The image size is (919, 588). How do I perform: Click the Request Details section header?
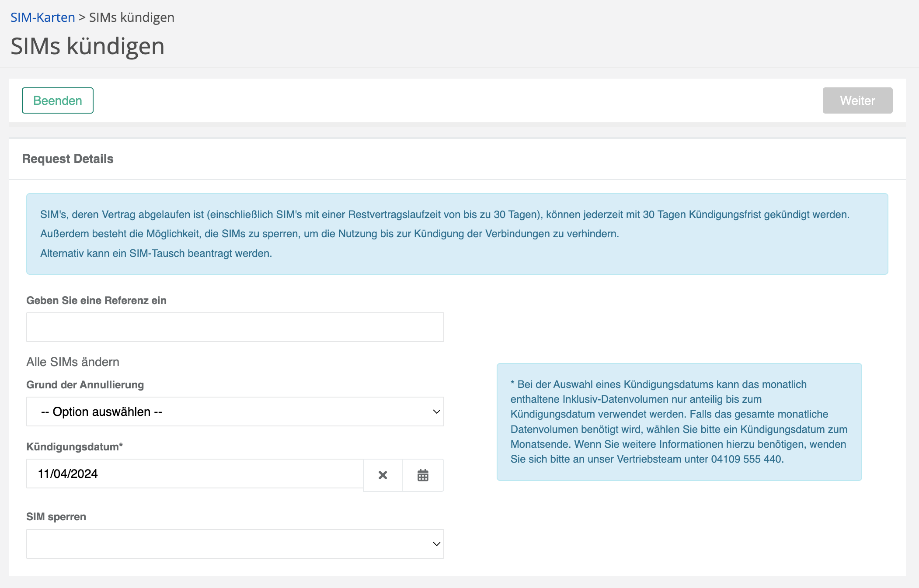[x=68, y=159]
